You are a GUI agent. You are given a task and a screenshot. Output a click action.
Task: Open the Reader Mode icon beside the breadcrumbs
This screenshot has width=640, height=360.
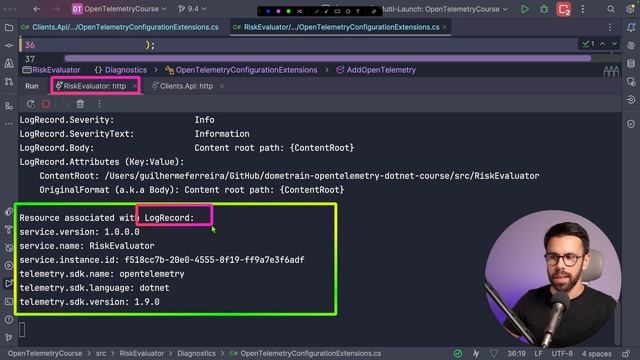point(611,71)
